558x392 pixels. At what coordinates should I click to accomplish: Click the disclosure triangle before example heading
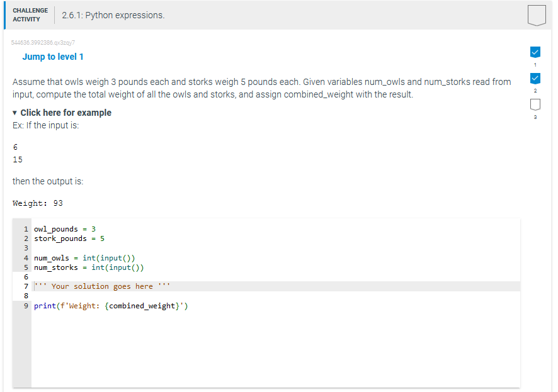(x=14, y=113)
